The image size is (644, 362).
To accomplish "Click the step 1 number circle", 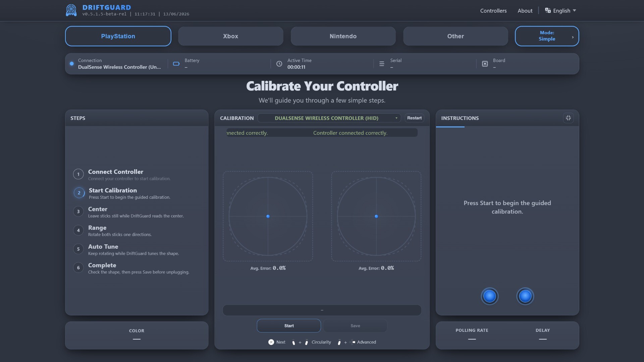I will 78,174.
